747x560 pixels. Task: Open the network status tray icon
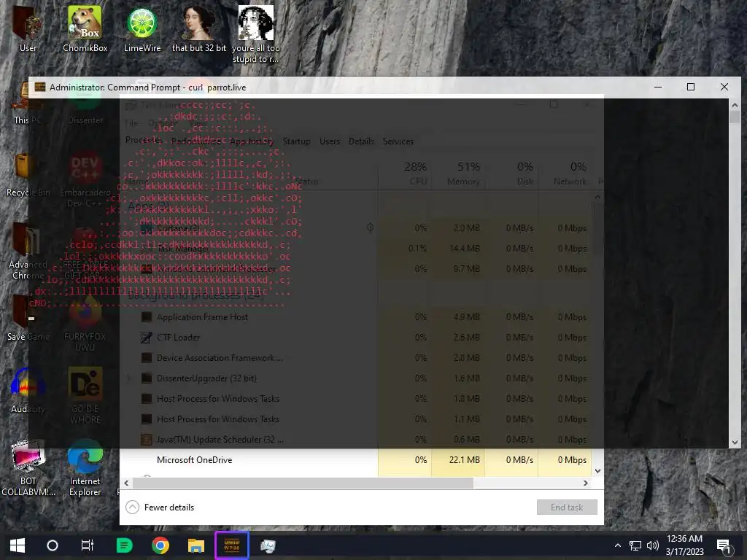(x=635, y=545)
